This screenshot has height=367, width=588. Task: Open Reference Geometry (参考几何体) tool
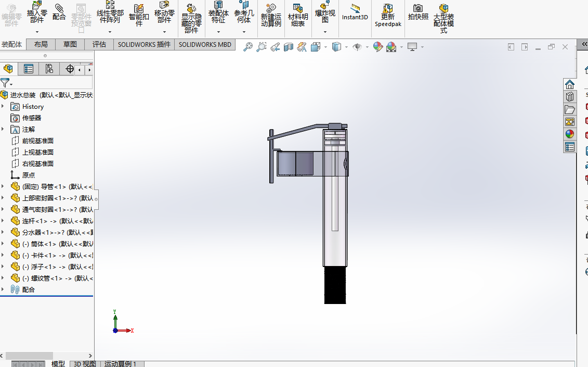(x=244, y=13)
